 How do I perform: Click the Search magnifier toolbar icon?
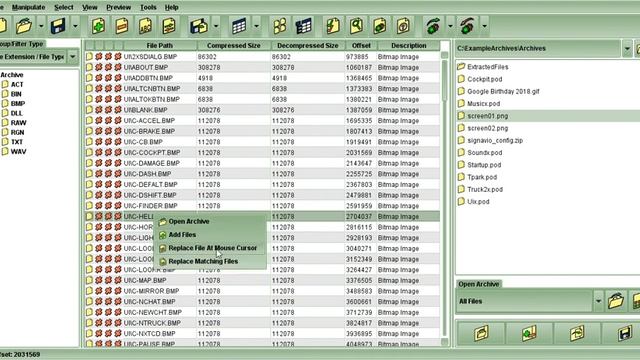click(x=356, y=26)
